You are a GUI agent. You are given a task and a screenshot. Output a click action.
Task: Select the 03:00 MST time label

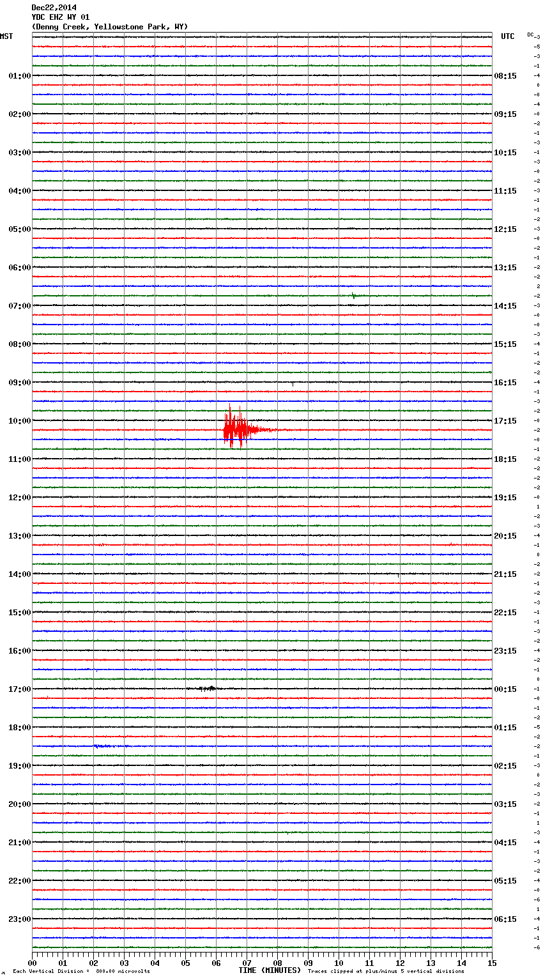pyautogui.click(x=20, y=153)
